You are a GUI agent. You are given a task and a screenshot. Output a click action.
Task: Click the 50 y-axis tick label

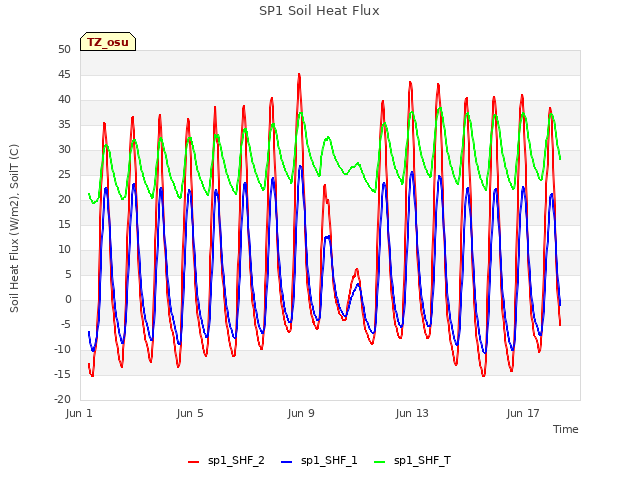coord(64,49)
